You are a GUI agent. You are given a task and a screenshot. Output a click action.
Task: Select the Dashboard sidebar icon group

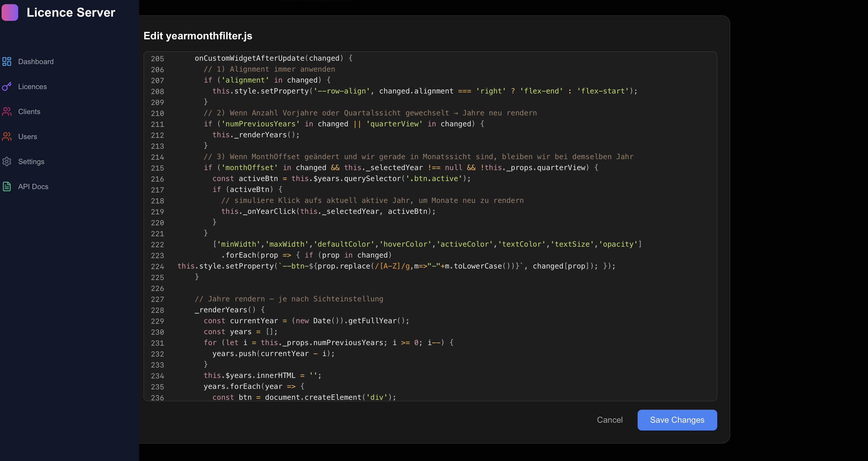coord(7,62)
